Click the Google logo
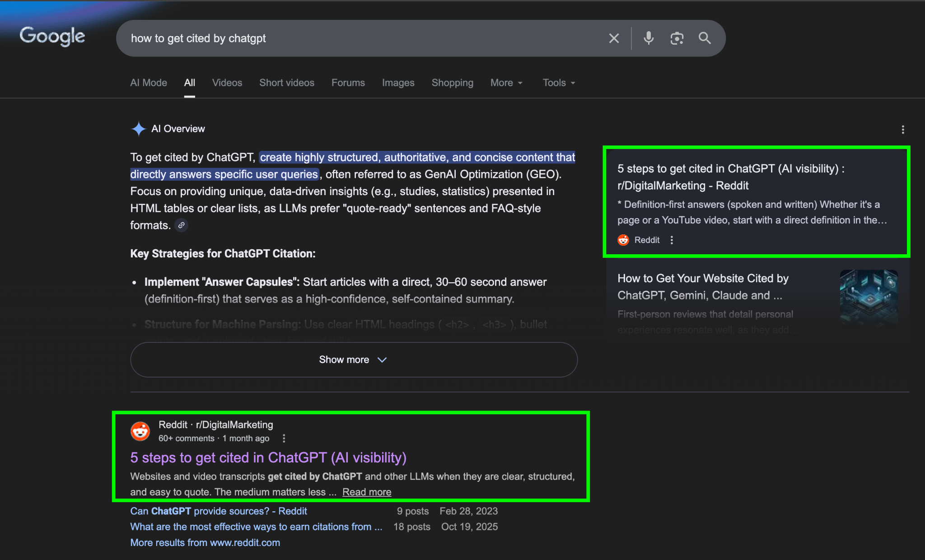925x560 pixels. [x=52, y=36]
